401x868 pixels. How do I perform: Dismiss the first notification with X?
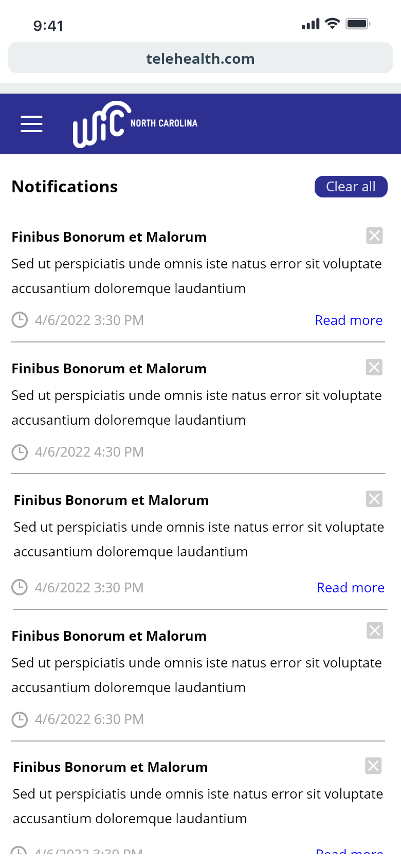[374, 236]
